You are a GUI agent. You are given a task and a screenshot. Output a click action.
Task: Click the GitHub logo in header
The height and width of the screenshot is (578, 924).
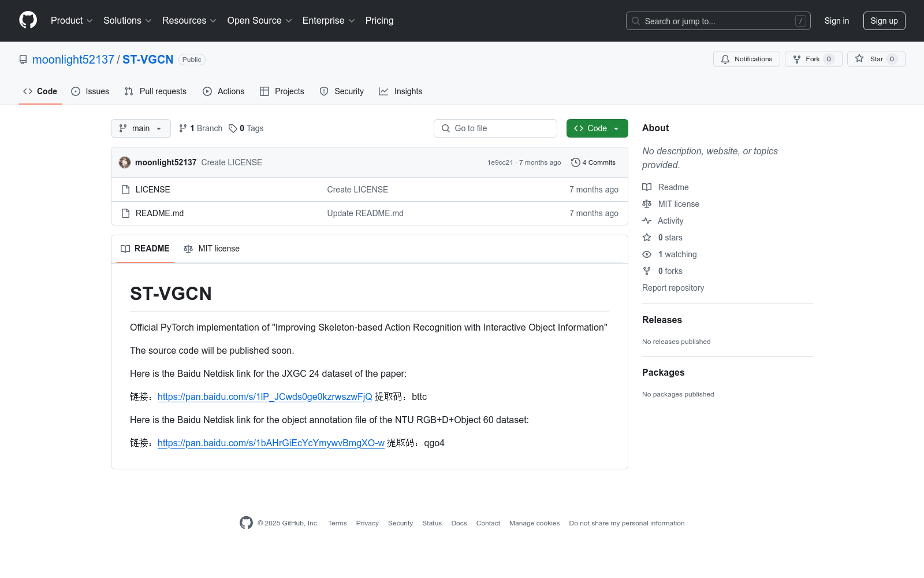click(28, 20)
